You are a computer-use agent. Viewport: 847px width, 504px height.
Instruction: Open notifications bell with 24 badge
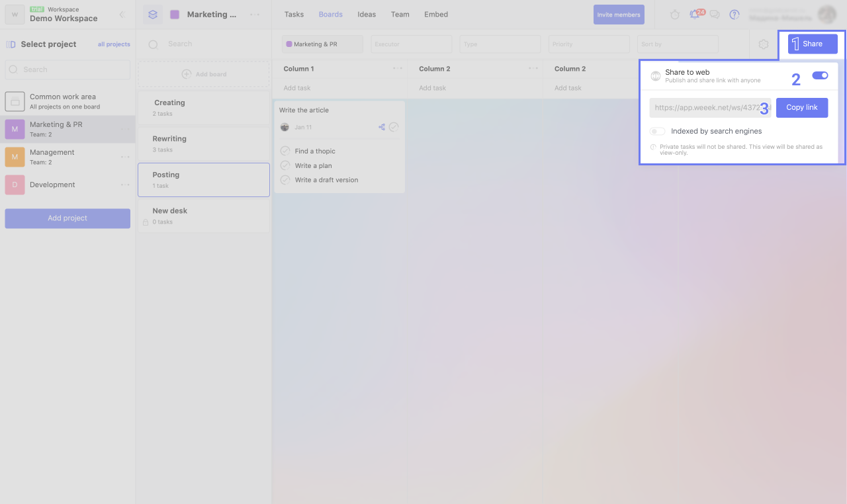[694, 15]
